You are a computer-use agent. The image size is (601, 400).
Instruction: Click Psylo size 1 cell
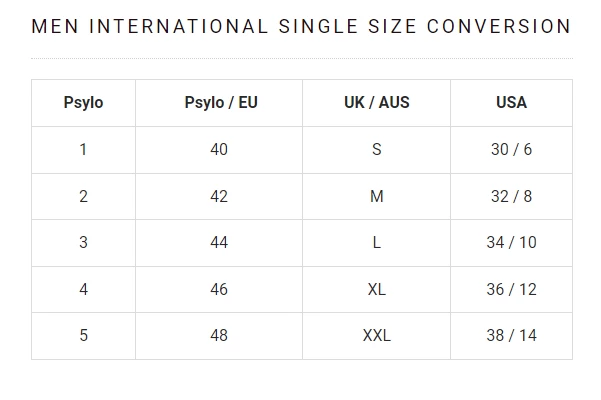(83, 150)
